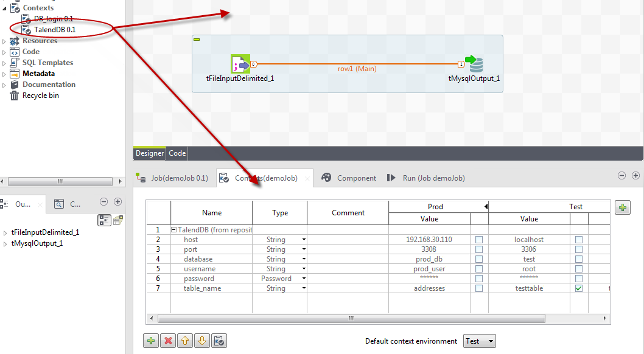Open the Run (Job demoJob) tab
The image size is (644, 354).
[433, 178]
